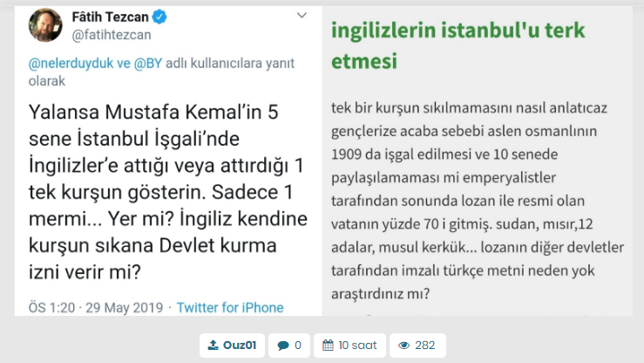Open the green 'ingilizlerin istanbul'u terk etmesi' heading
The width and height of the screenshot is (644, 363).
pyautogui.click(x=458, y=45)
